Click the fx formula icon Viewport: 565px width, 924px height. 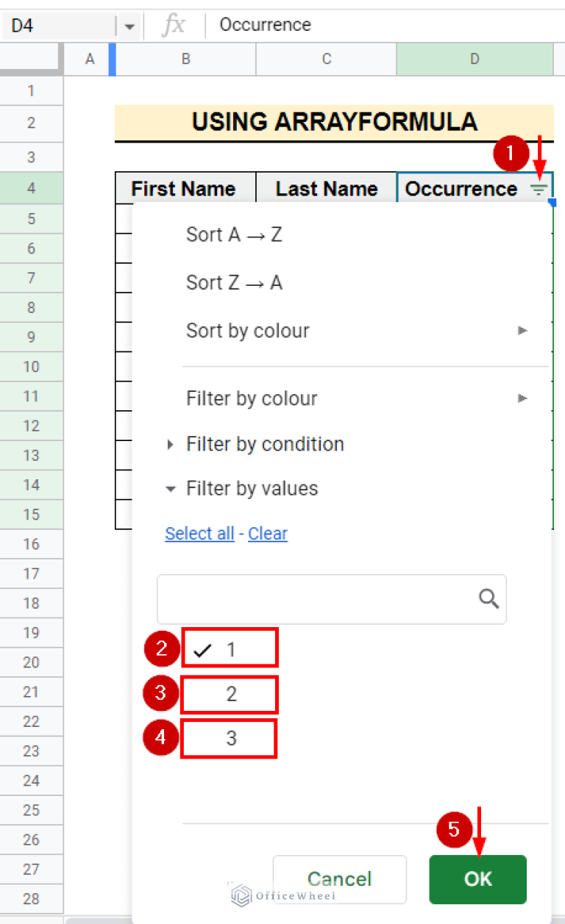click(174, 24)
